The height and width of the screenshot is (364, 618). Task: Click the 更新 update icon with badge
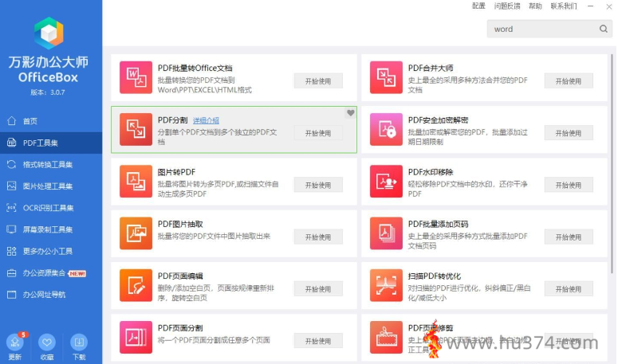15,342
